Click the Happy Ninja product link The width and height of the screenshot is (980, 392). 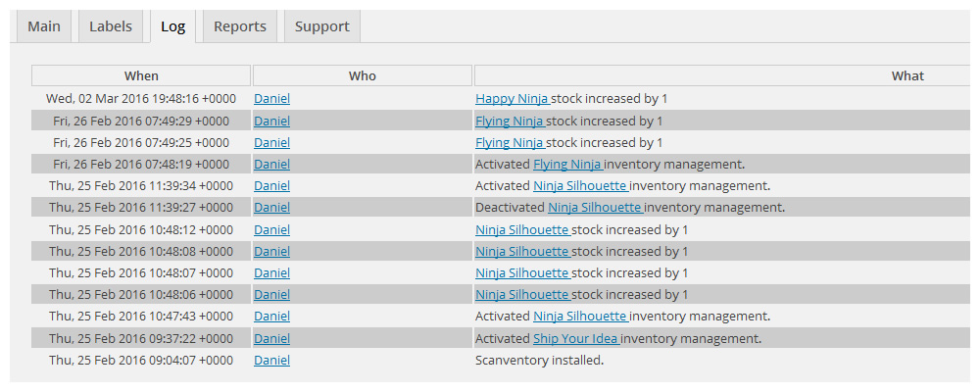click(513, 99)
